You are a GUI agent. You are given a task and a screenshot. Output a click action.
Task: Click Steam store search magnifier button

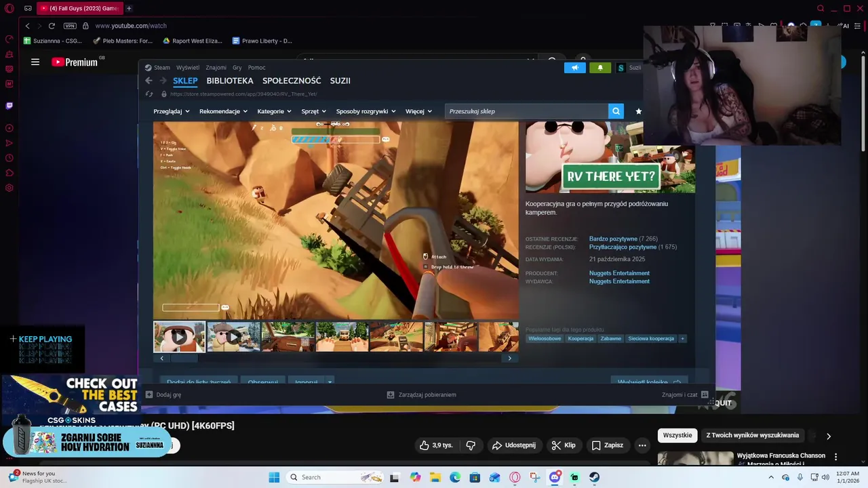[x=616, y=111]
